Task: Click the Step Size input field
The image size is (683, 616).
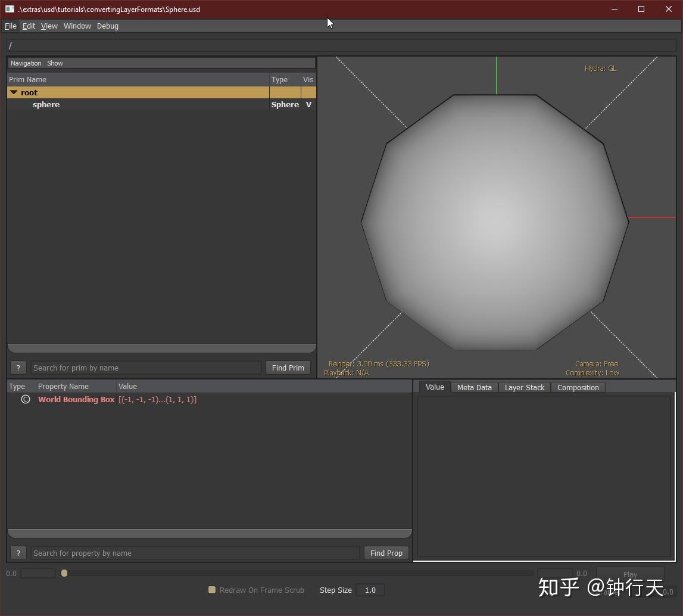Action: 370,590
